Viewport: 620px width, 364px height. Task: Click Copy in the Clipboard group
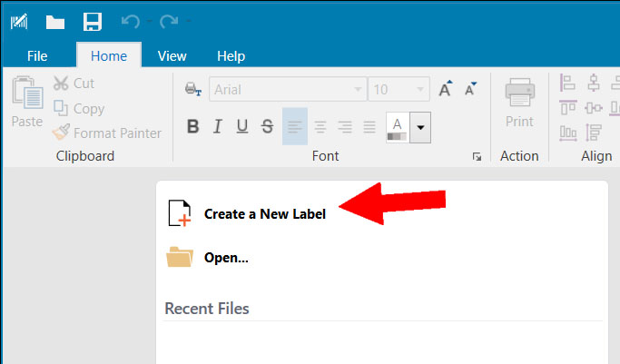79,108
